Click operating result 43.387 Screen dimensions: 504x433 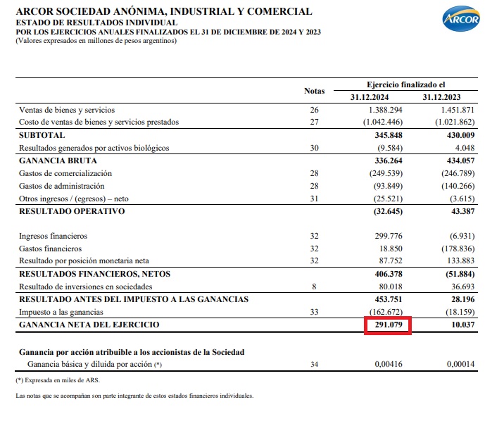pyautogui.click(x=462, y=211)
